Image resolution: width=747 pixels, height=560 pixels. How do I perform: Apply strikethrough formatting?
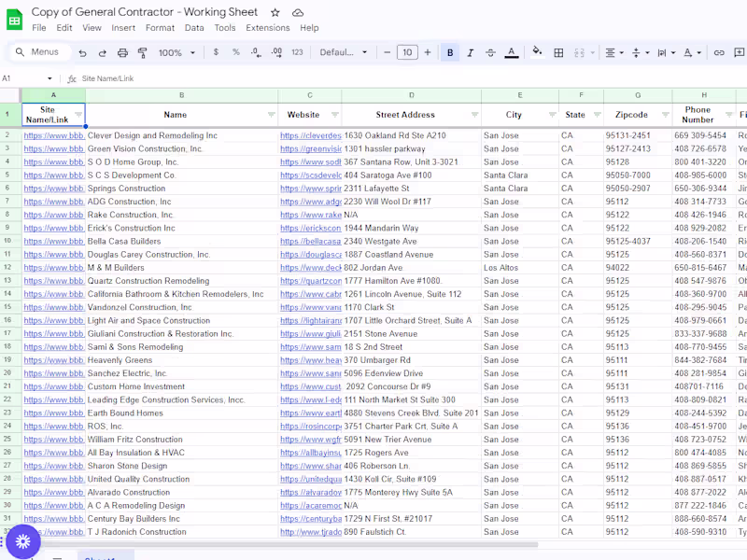490,53
